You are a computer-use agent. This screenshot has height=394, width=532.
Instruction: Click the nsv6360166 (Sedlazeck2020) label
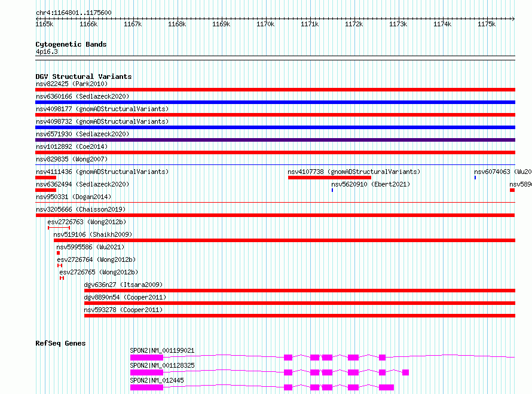point(82,96)
